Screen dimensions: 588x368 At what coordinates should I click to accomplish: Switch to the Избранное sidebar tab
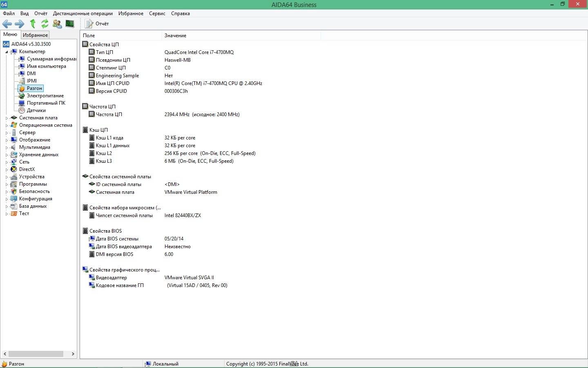[x=35, y=35]
